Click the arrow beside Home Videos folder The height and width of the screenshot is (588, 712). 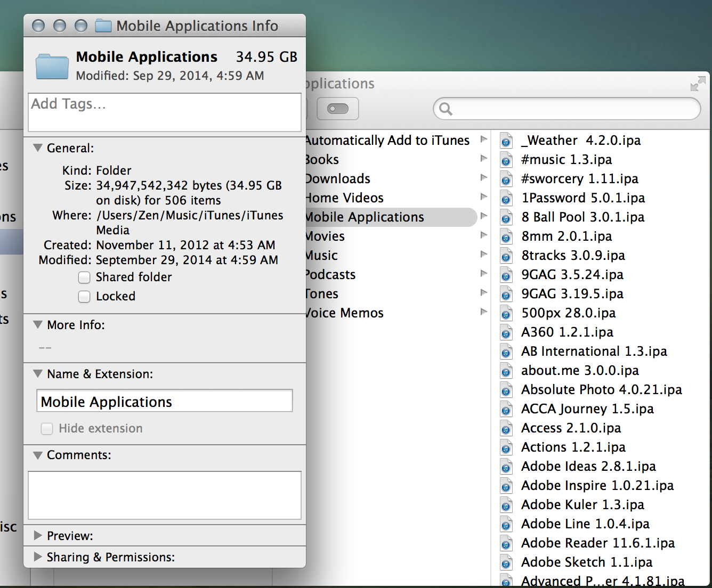[x=483, y=197]
